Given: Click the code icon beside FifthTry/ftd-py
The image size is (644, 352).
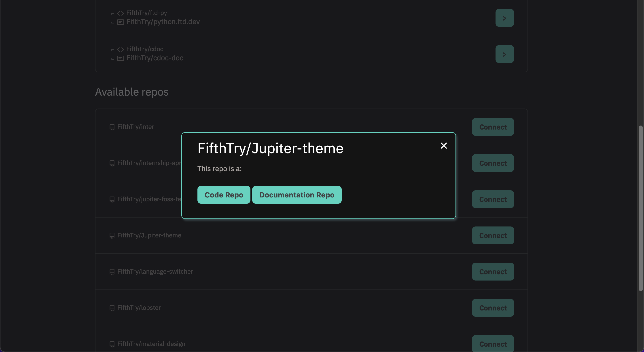Looking at the screenshot, I should pos(120,13).
